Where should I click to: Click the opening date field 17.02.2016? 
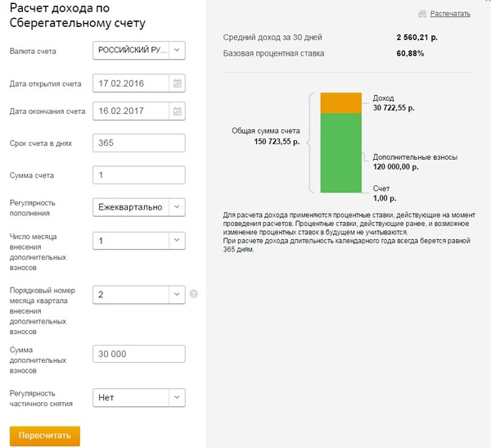[x=131, y=84]
